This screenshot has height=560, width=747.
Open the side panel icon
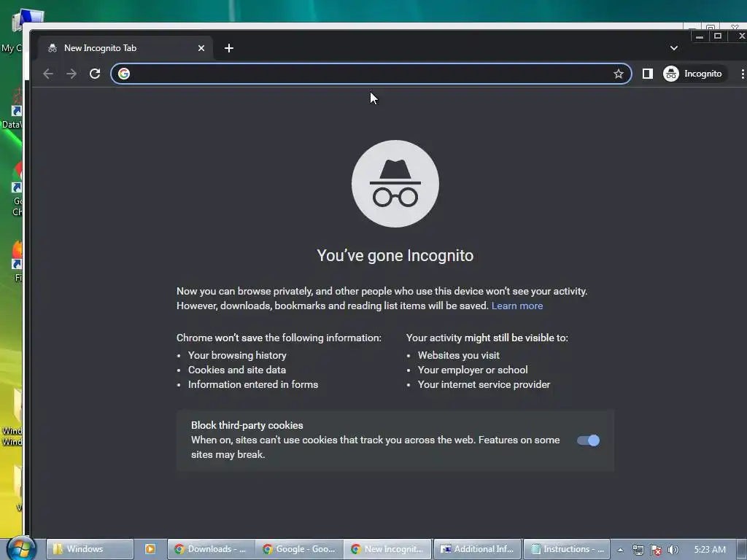pos(648,74)
